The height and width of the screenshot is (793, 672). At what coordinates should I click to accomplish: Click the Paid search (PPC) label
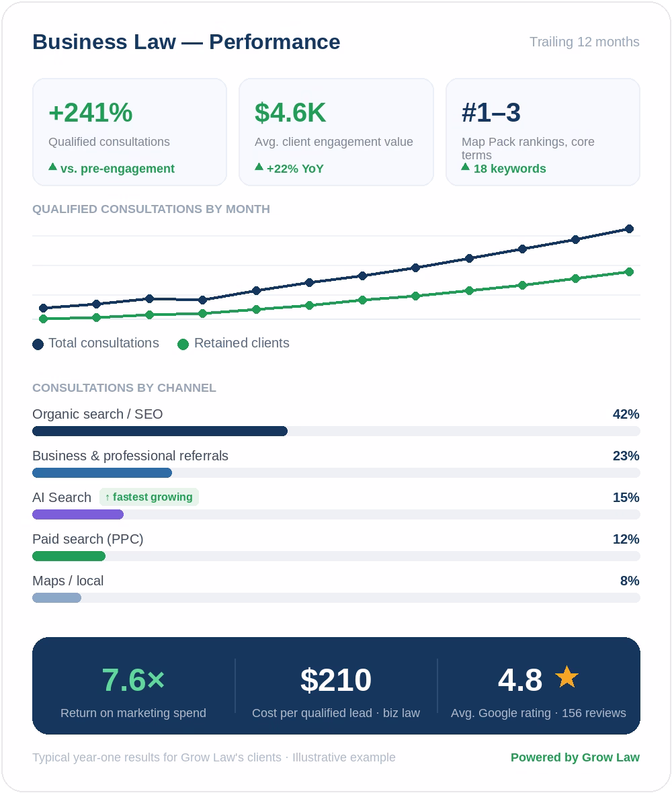(88, 539)
